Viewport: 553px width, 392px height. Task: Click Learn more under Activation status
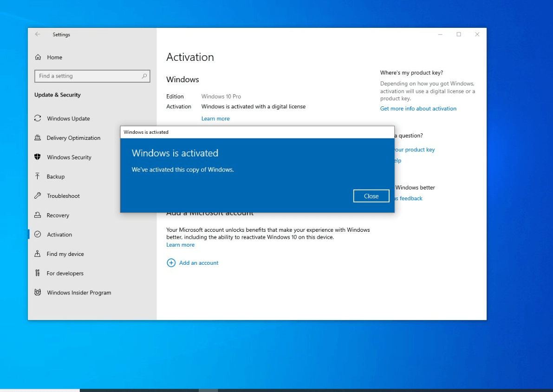(x=215, y=118)
